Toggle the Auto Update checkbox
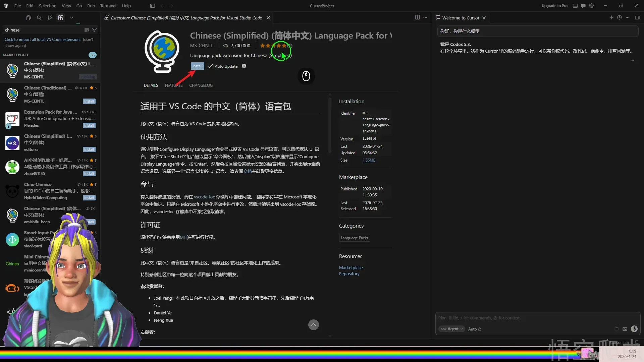Viewport: 644px width, 362px height. [211, 66]
